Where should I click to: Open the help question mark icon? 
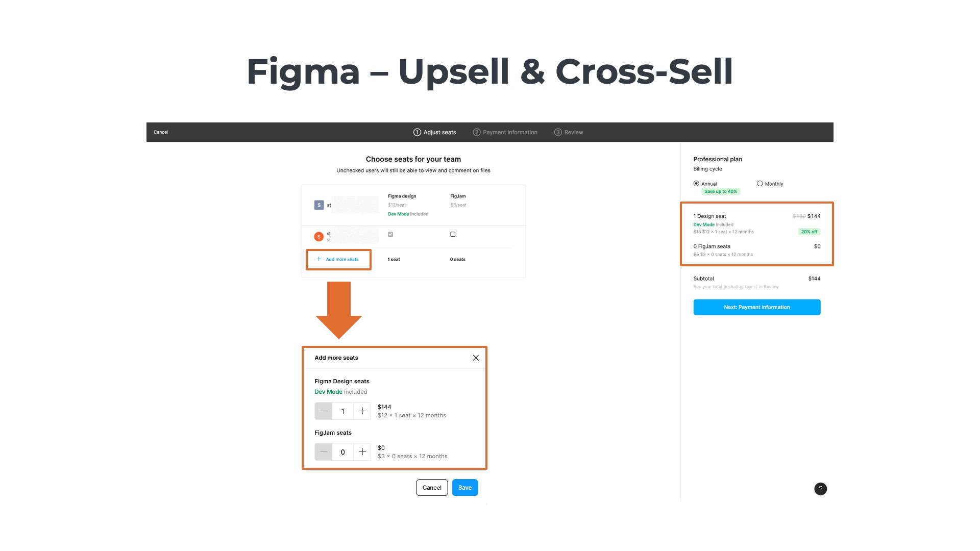tap(820, 489)
